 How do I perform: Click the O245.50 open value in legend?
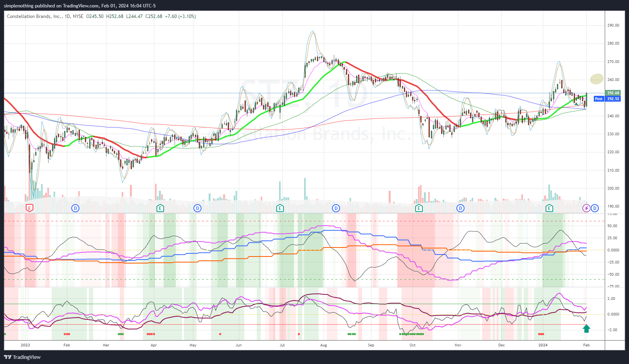[95, 16]
